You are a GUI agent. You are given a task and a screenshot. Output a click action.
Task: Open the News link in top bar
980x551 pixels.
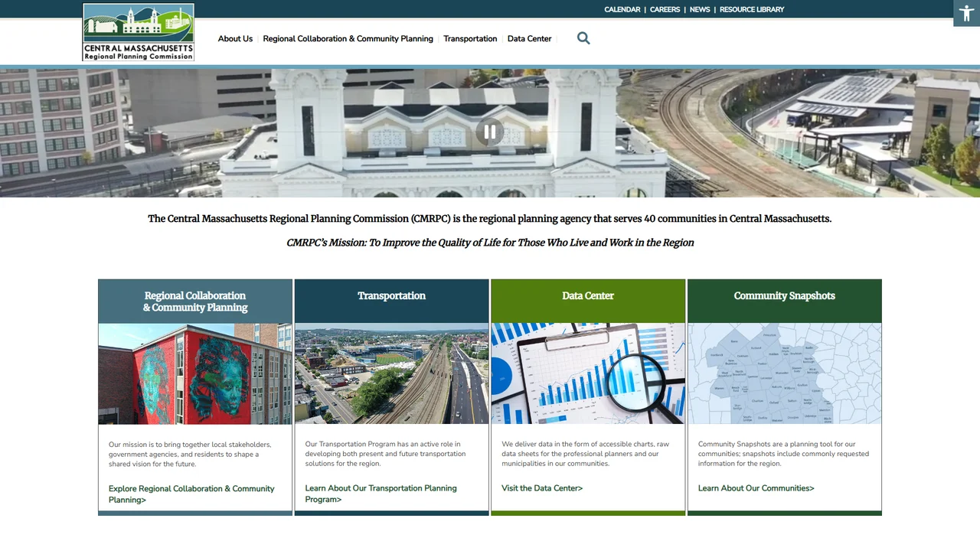point(700,9)
